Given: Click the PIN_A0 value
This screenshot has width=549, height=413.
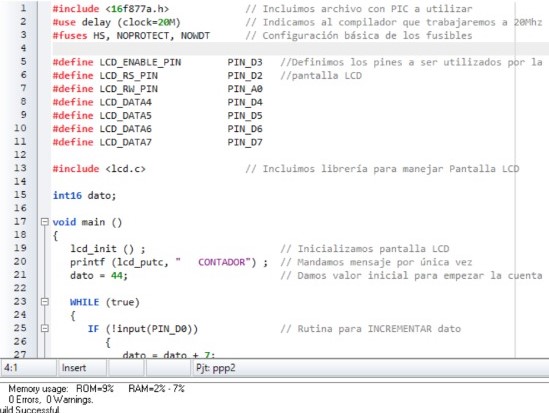Looking at the screenshot, I should (245, 89).
